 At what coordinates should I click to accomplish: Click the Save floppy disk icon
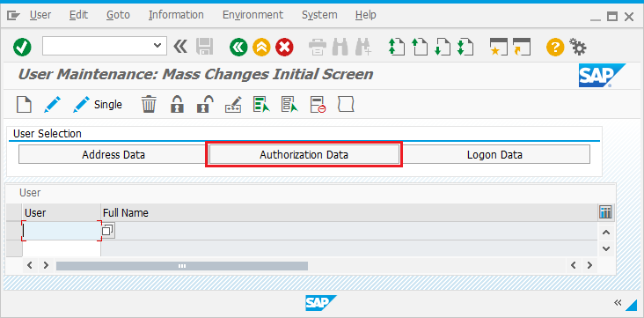coord(204,47)
